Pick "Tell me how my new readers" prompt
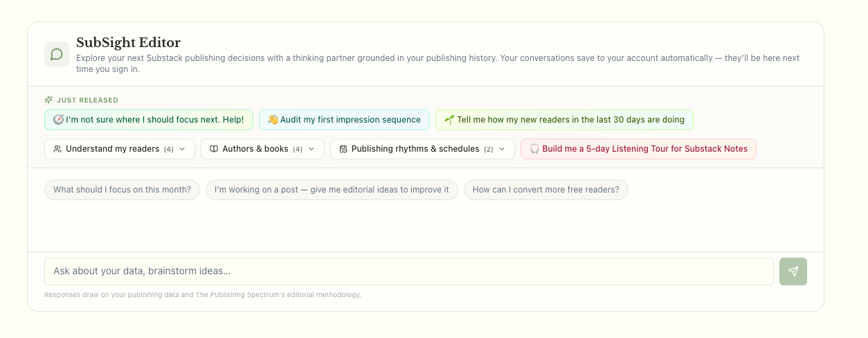 tap(564, 120)
